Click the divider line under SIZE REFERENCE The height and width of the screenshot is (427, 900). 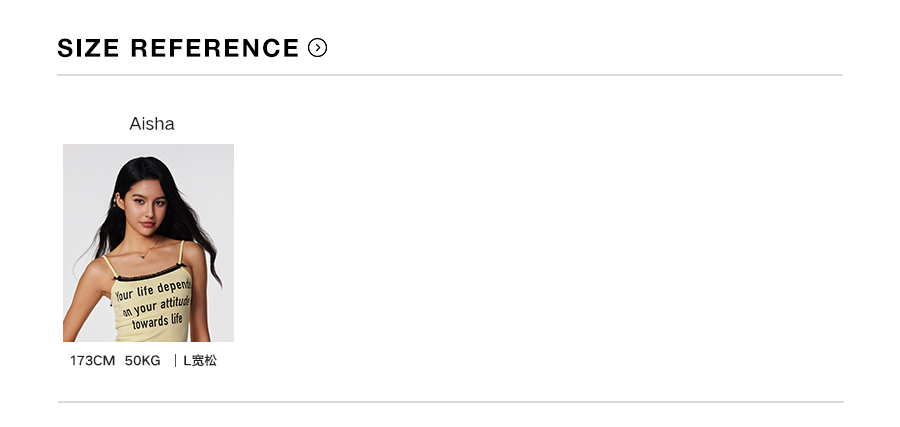pyautogui.click(x=450, y=75)
